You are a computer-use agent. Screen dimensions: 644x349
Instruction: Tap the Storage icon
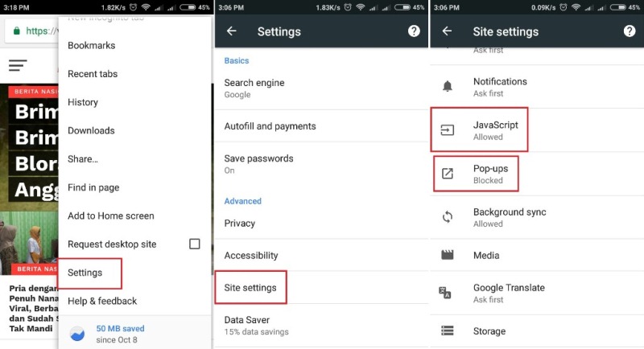click(x=448, y=331)
